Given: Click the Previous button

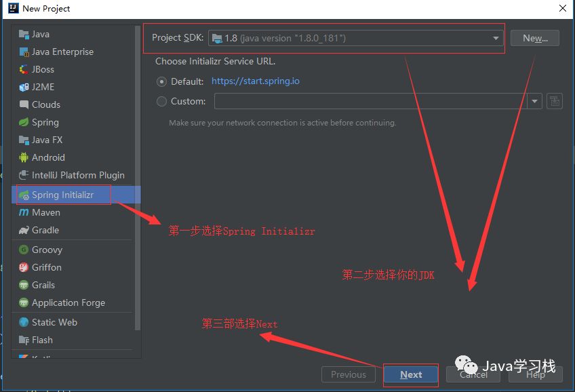Looking at the screenshot, I should (x=349, y=374).
